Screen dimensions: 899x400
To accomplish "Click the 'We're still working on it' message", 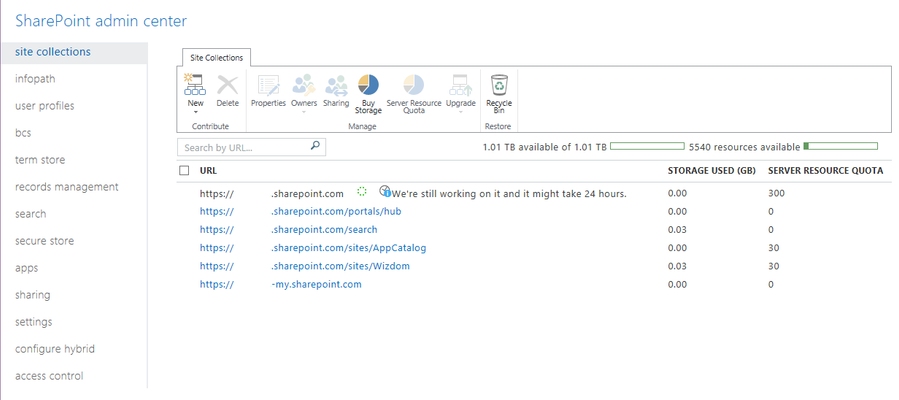I will pyautogui.click(x=509, y=194).
